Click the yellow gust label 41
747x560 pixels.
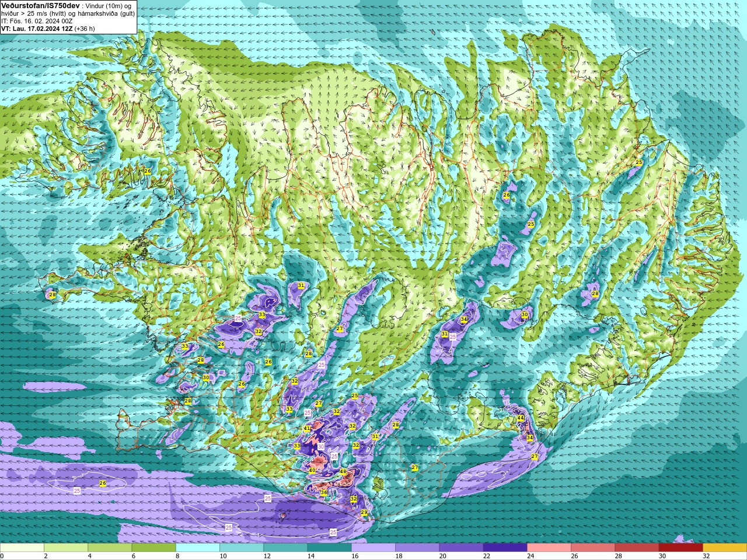(x=307, y=429)
